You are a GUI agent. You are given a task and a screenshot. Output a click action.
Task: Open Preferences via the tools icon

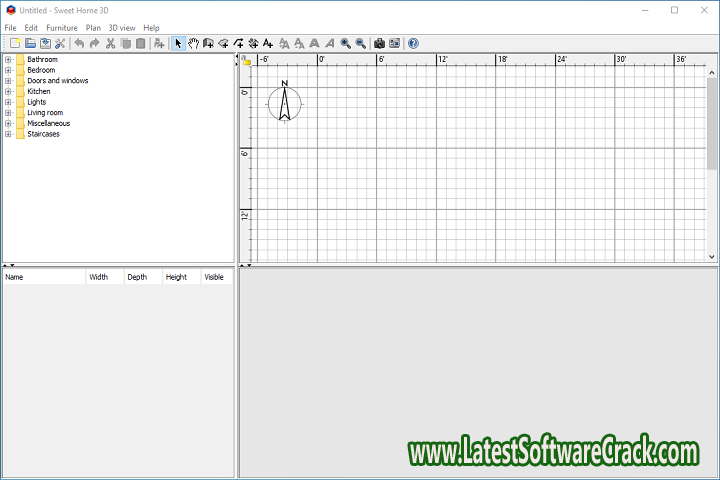[x=60, y=43]
